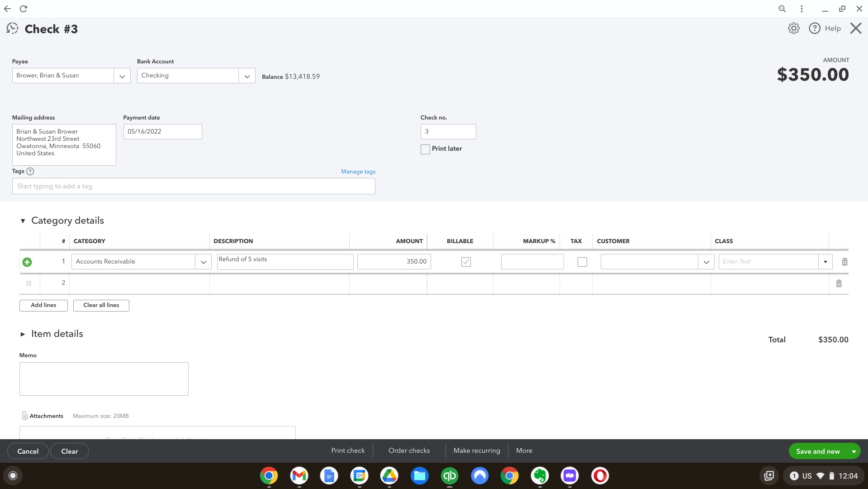Open the Payee dropdown
Viewport: 868px width, 489px height.
click(x=122, y=76)
